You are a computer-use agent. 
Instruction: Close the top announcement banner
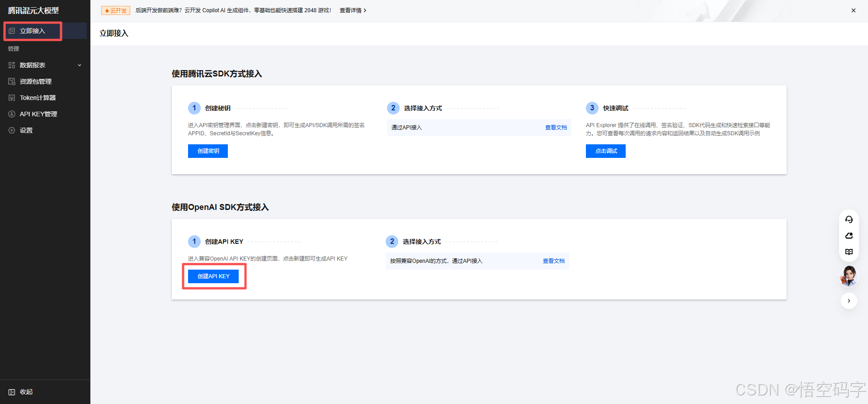(854, 10)
